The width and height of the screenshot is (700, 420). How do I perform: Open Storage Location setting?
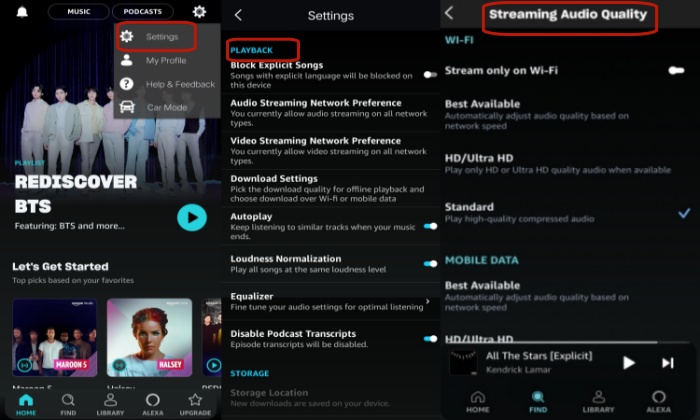pos(330,398)
